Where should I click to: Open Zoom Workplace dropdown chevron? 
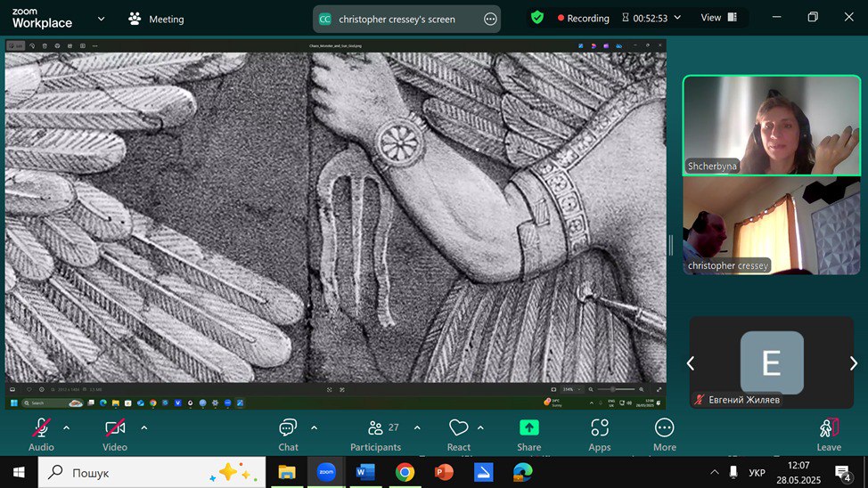[102, 19]
